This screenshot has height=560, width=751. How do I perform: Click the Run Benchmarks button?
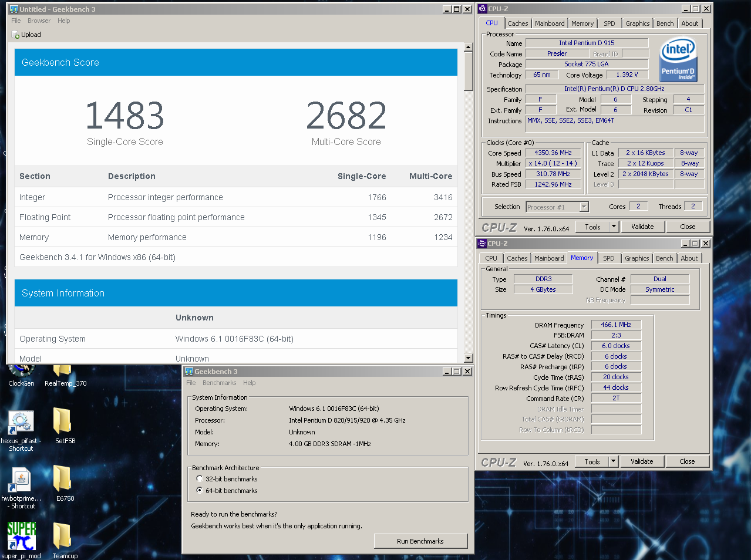point(420,541)
